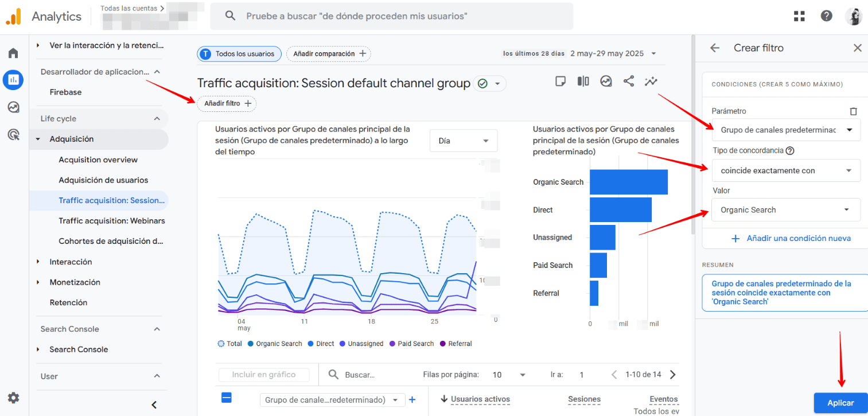Focus the Analytics search bar
Viewport: 868px width, 416px height.
pyautogui.click(x=392, y=16)
